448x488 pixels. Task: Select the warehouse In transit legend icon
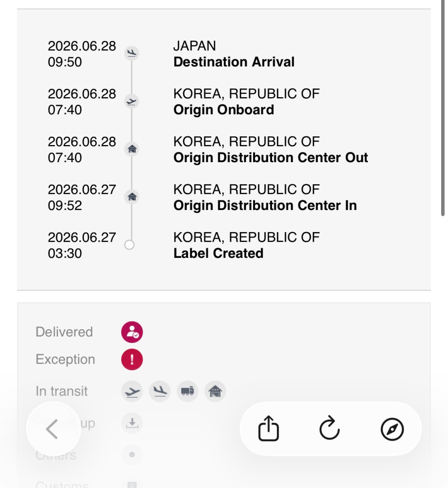click(x=215, y=391)
